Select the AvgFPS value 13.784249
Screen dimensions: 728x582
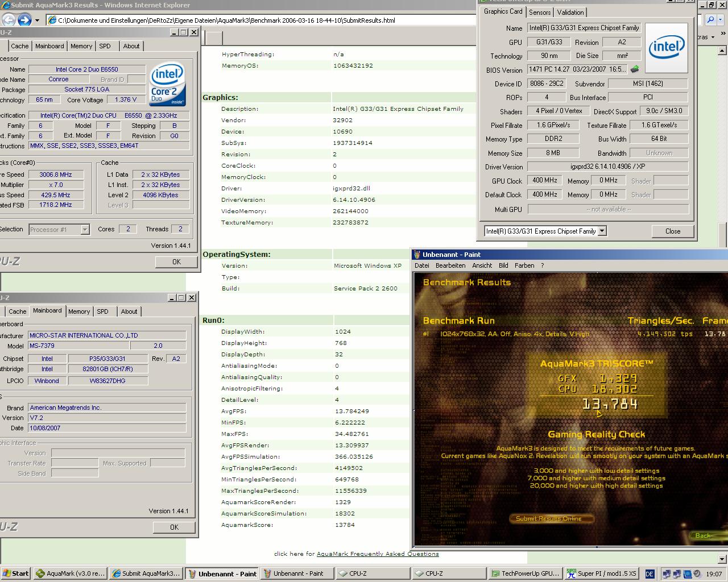pos(351,411)
